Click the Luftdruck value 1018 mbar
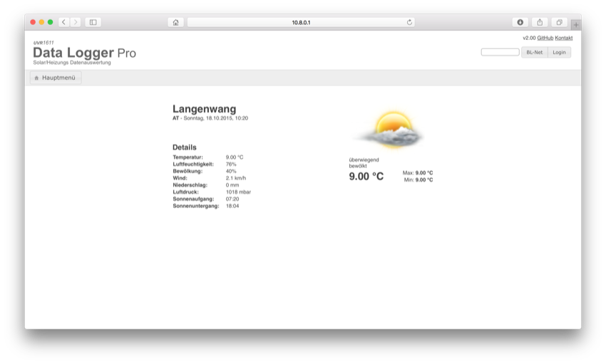Viewport: 606px width, 364px height. click(x=238, y=192)
